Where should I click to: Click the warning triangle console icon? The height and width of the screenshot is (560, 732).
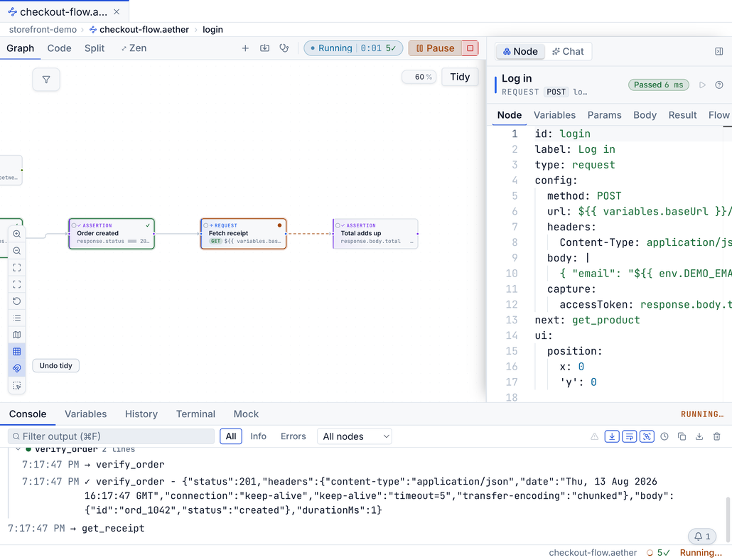[x=594, y=437]
